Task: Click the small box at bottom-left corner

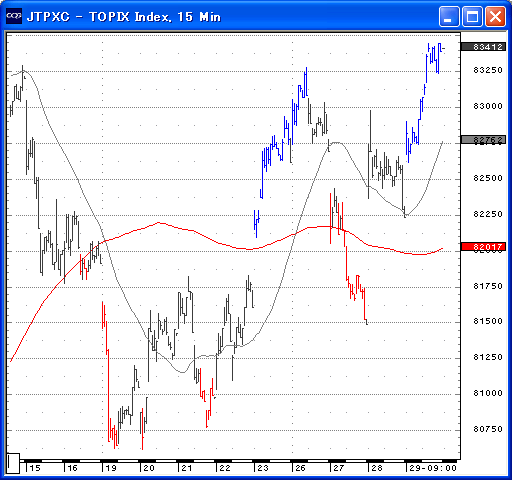Action: (13, 463)
